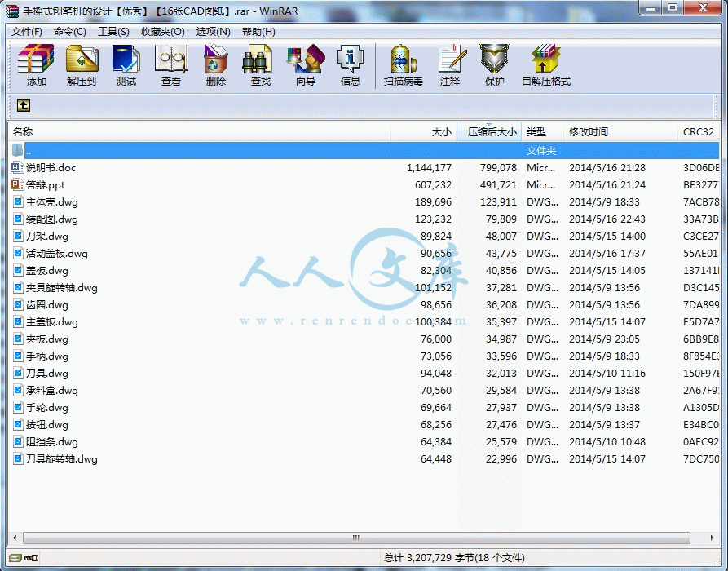Click the scrollbar left arrow
This screenshot has width=728, height=571.
click(x=15, y=538)
